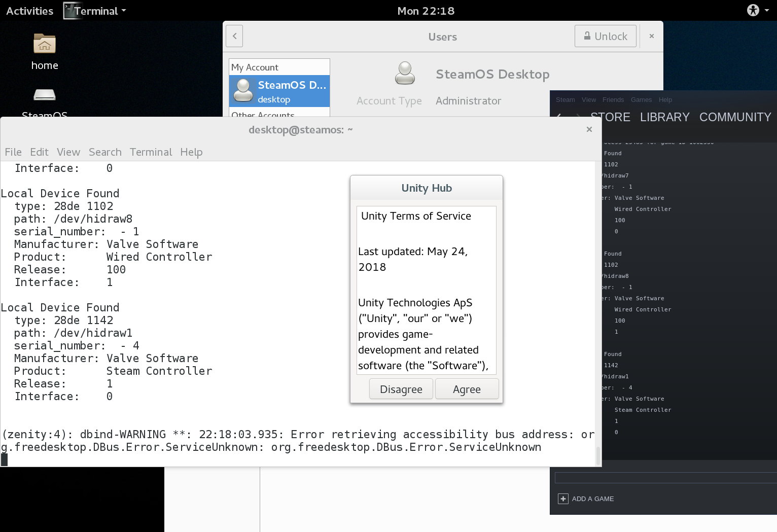
Task: Click 'path: /dev/hidraw1' line in terminal
Action: (74, 333)
